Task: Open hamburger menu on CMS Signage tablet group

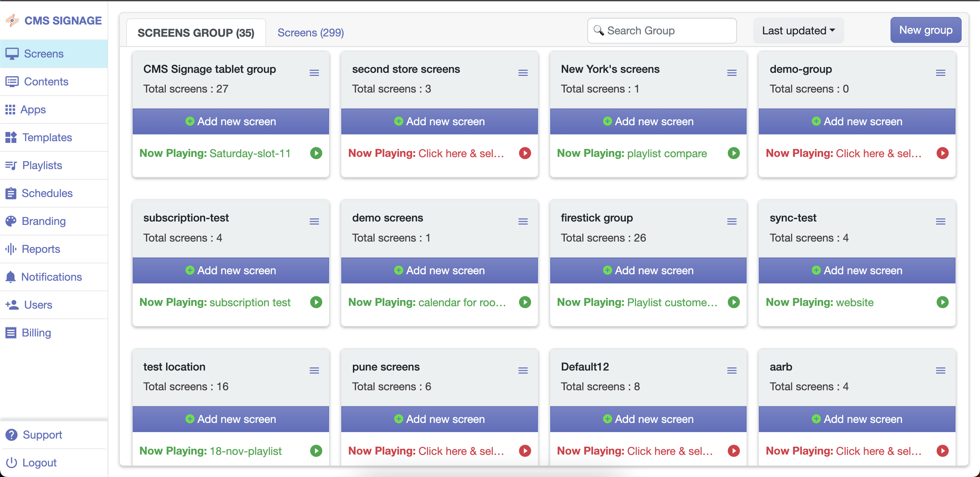Action: click(x=314, y=73)
